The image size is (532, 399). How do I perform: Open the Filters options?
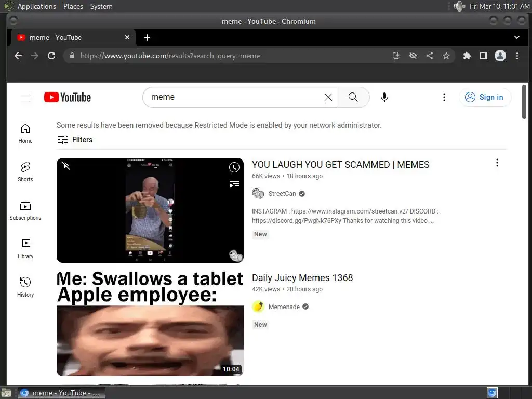75,139
